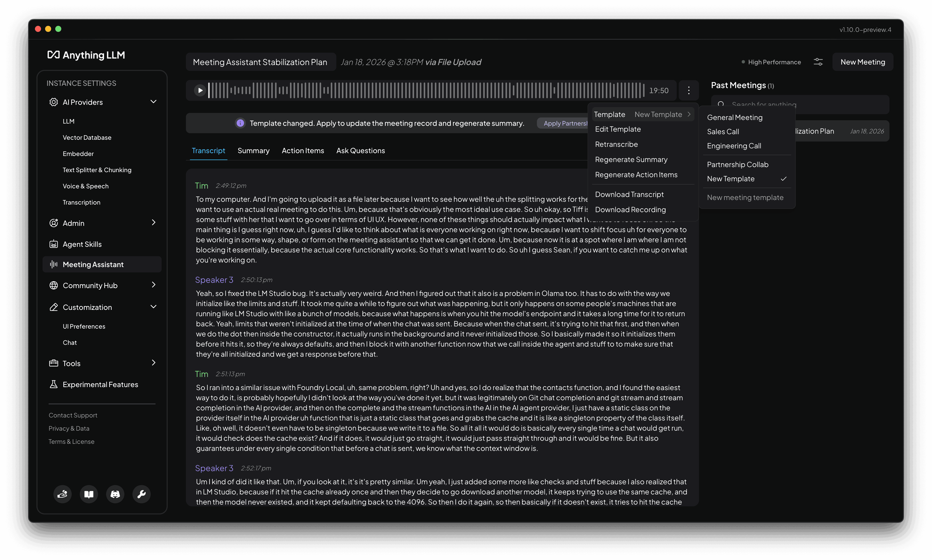Expand the Admin section
Viewport: 932px width, 560px height.
pos(153,223)
